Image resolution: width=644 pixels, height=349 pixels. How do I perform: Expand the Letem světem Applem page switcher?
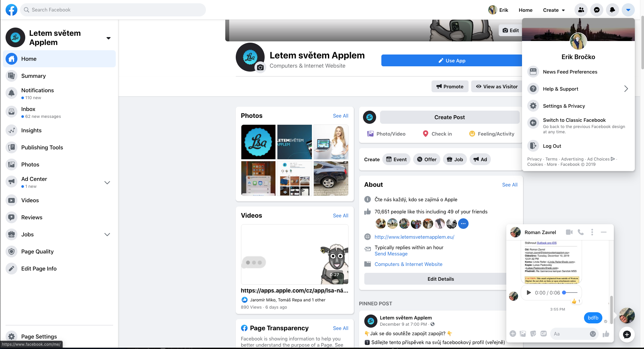click(x=109, y=38)
